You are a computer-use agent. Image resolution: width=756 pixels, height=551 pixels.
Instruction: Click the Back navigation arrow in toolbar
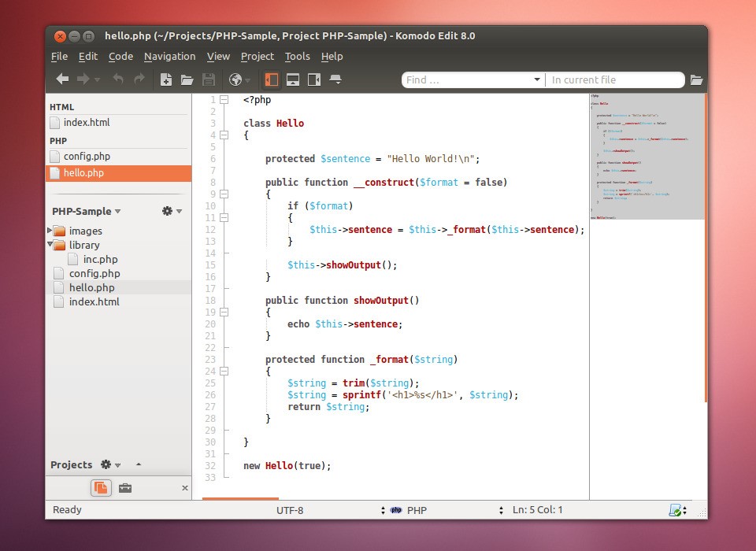(62, 80)
